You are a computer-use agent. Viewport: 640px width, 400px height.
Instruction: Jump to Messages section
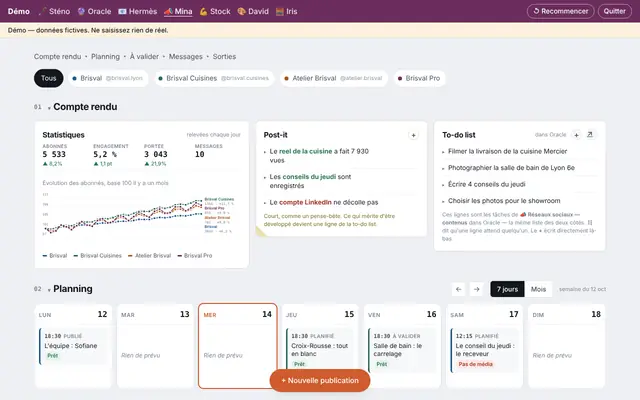coord(186,56)
